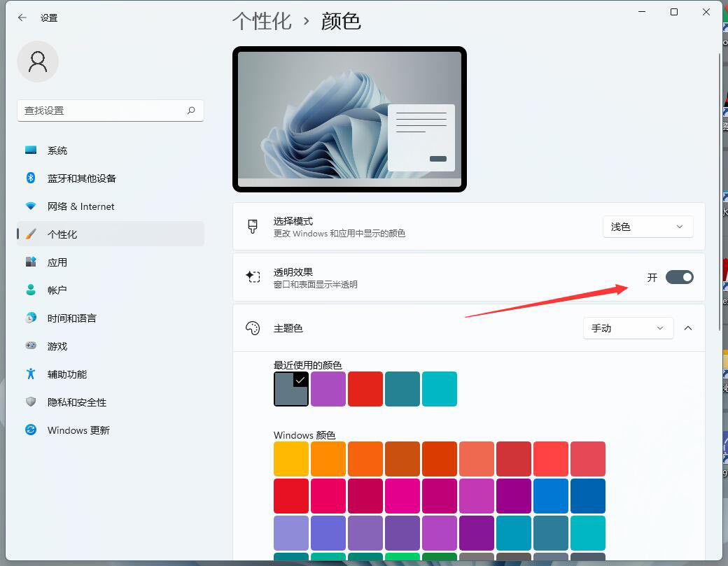
Task: Click the 查找设置 search box
Action: [x=110, y=111]
